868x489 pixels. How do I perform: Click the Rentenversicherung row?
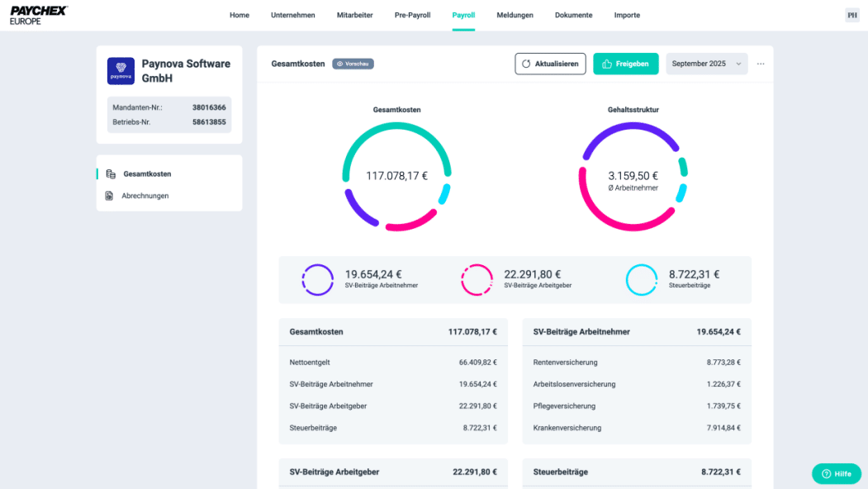637,362
